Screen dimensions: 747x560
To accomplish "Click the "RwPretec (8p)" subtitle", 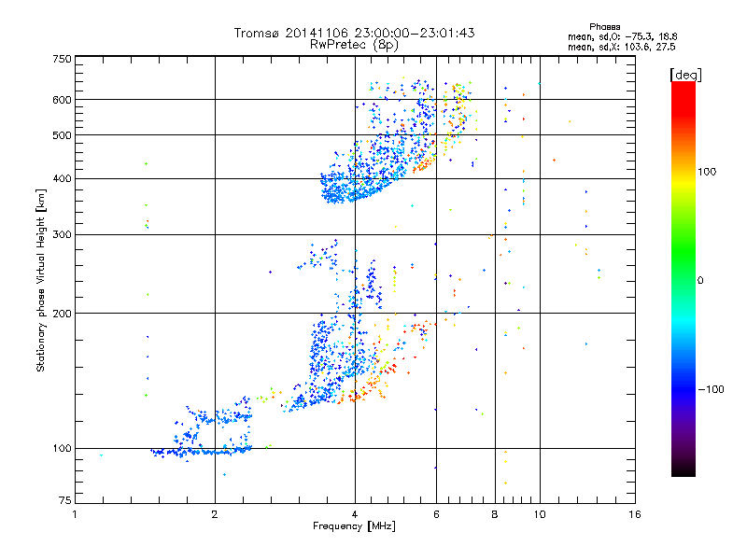I will point(354,45).
